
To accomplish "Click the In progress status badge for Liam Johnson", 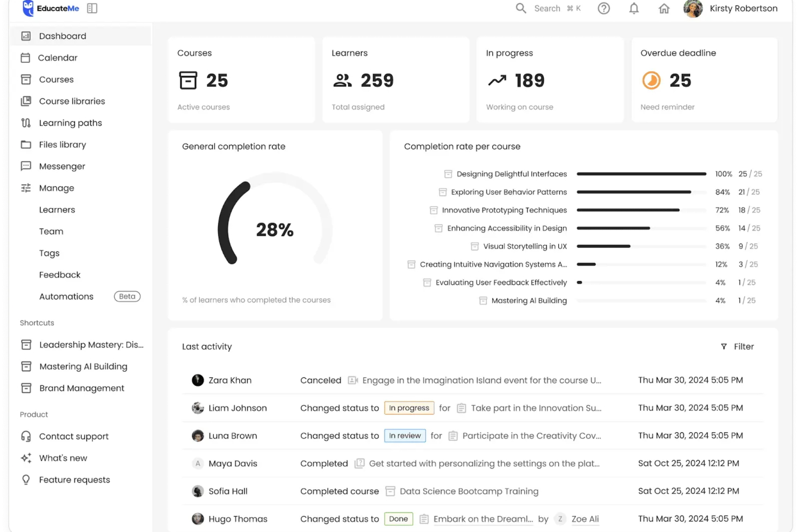I will pos(409,408).
